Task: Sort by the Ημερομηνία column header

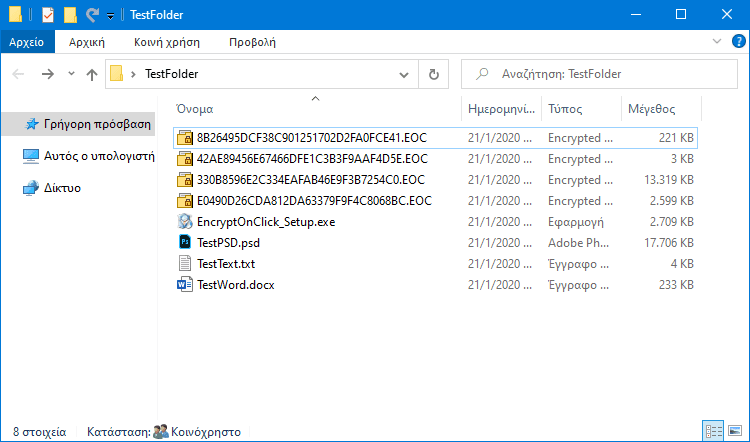Action: click(x=501, y=109)
